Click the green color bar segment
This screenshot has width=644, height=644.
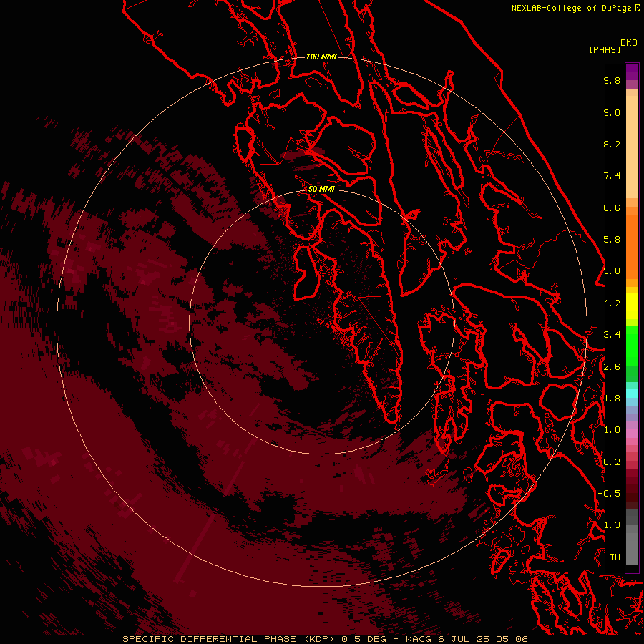pyautogui.click(x=632, y=345)
